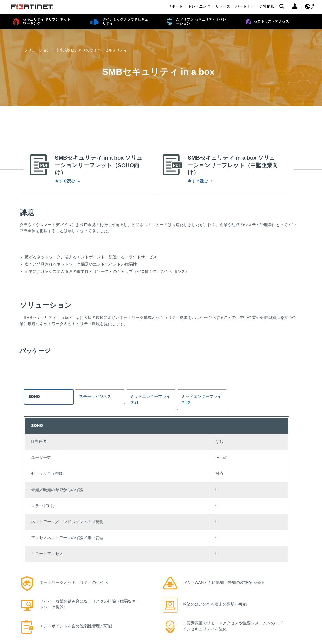
Task: Click the red セキュリティ ドリブン ネットワーキング icon
Action: (16, 22)
